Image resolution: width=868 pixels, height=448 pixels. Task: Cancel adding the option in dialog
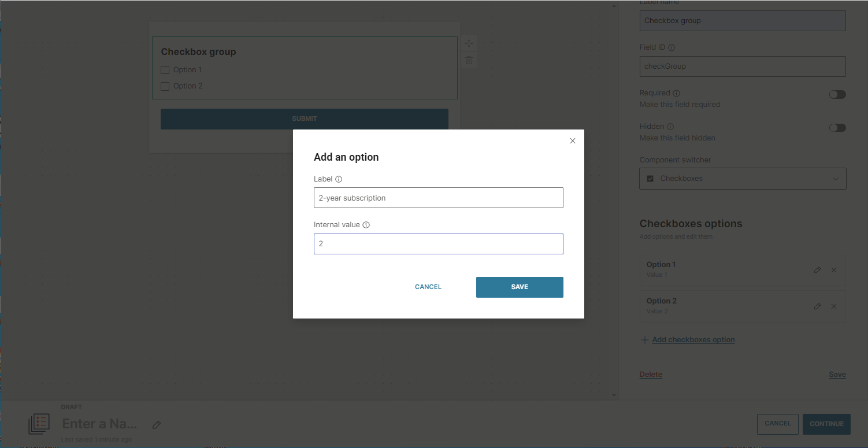(428, 287)
